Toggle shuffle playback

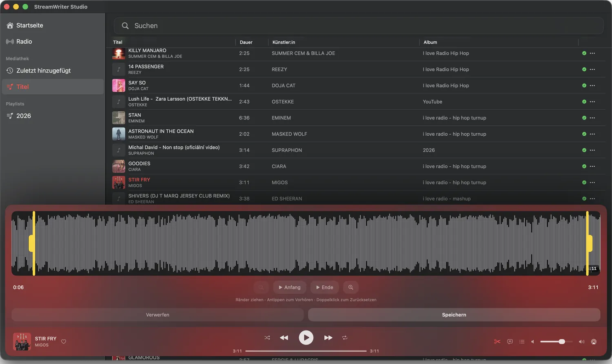pos(267,338)
